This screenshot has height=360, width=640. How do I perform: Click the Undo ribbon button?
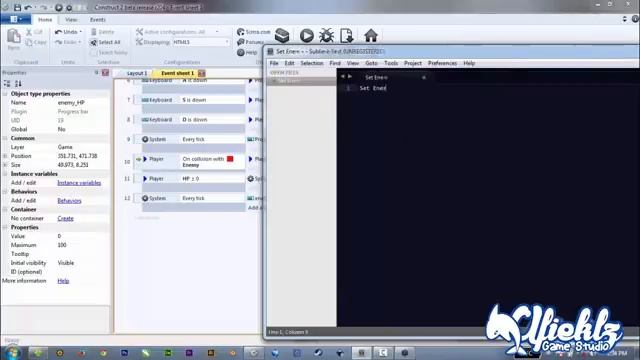pos(68,32)
